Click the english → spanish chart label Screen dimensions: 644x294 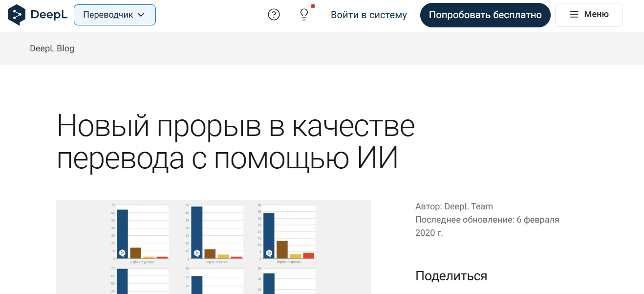tap(289, 262)
